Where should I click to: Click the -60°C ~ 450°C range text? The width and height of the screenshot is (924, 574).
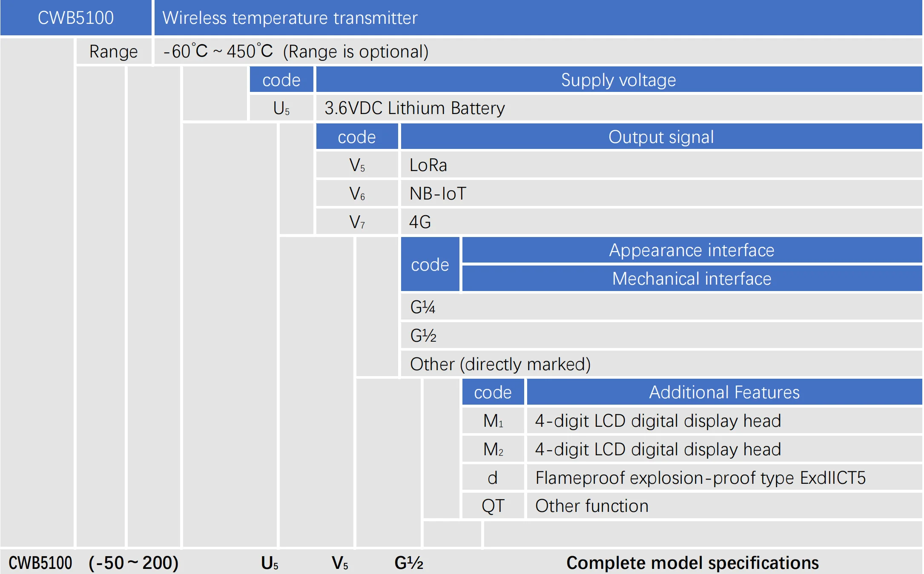click(218, 51)
